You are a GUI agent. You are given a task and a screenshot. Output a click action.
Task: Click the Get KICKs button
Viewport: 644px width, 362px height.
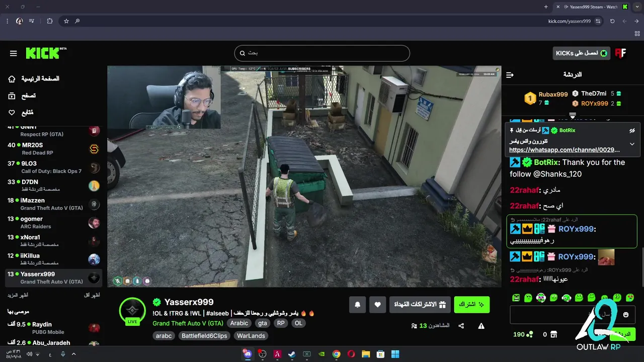pyautogui.click(x=581, y=53)
